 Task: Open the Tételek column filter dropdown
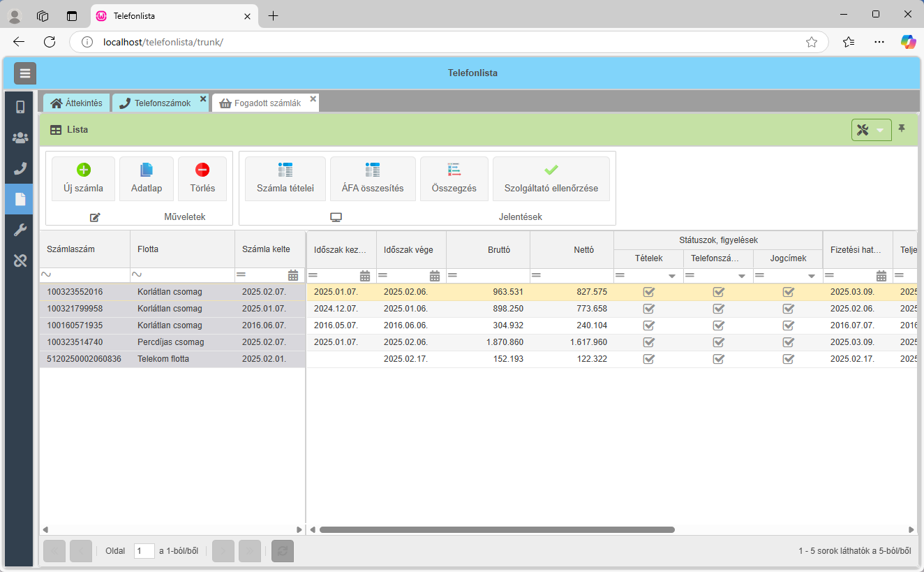click(x=671, y=276)
